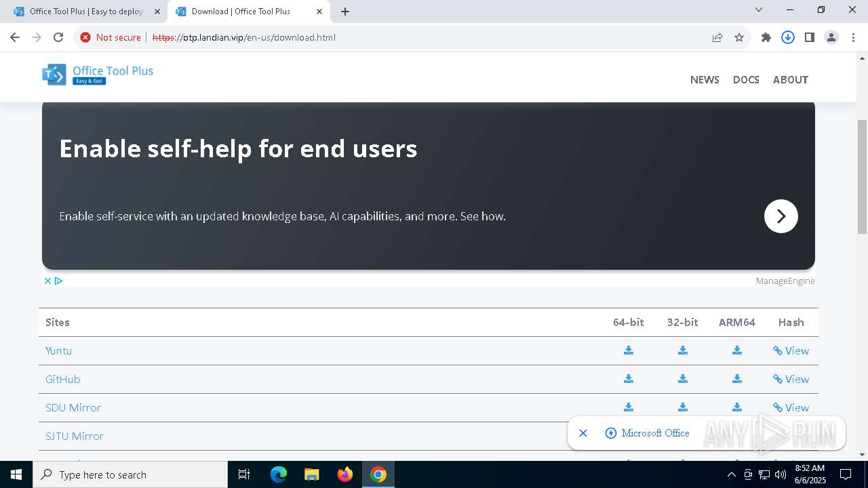
Task: View hash for SDU Mirror row
Action: tap(791, 407)
